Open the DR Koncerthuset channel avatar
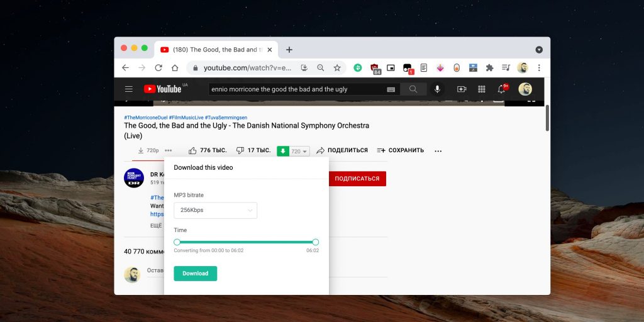The image size is (644, 322). [134, 178]
